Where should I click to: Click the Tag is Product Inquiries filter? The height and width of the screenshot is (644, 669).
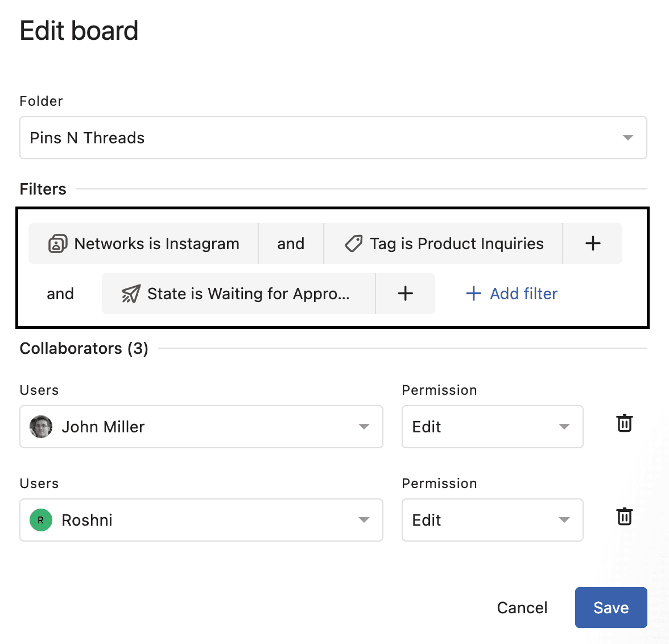click(456, 243)
